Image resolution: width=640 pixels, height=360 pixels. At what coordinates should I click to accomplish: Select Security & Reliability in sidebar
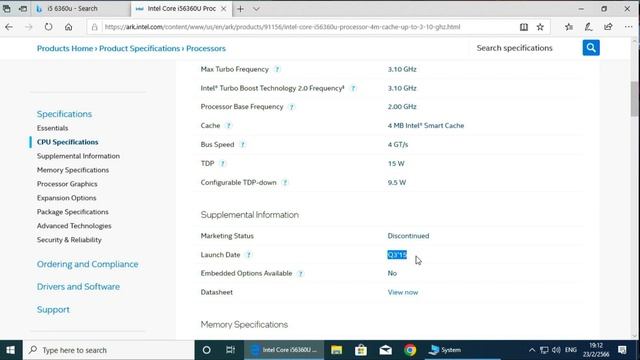click(x=69, y=240)
